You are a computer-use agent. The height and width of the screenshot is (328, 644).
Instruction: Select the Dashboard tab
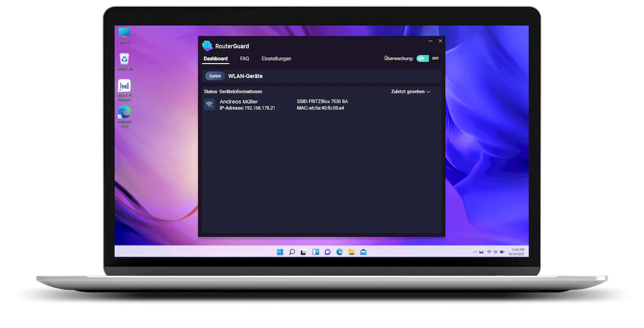(216, 59)
